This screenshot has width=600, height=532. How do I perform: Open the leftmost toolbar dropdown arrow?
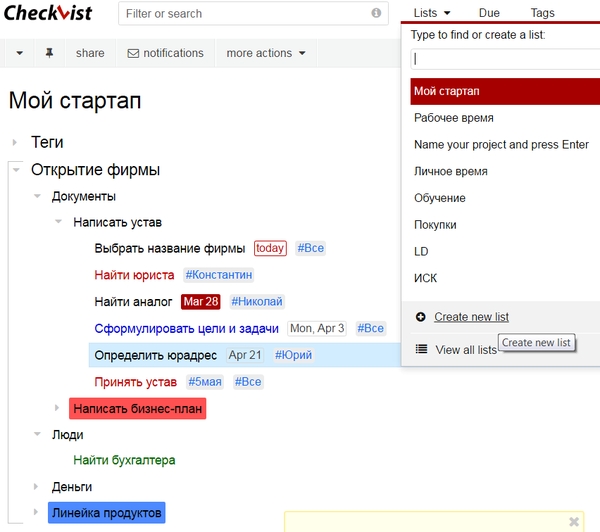(x=20, y=53)
